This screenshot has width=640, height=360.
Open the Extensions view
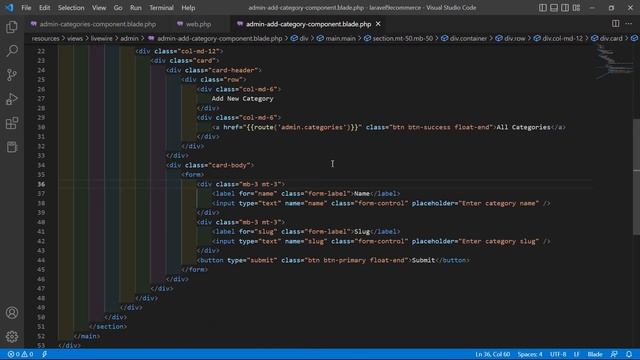click(x=12, y=123)
